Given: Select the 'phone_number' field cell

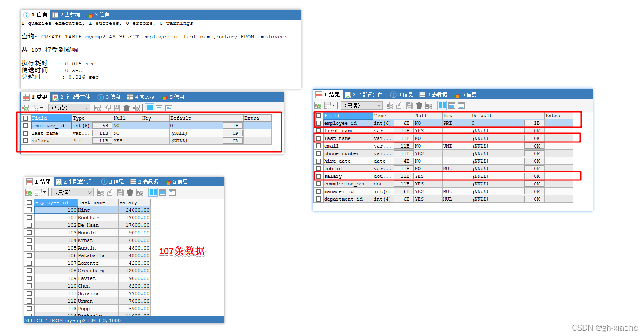Looking at the screenshot, I should (348, 153).
